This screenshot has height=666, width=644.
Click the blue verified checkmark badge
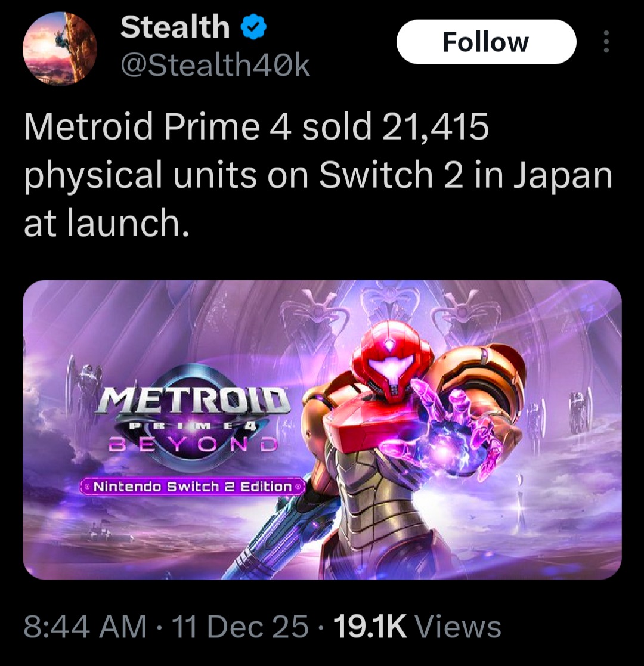point(253,27)
